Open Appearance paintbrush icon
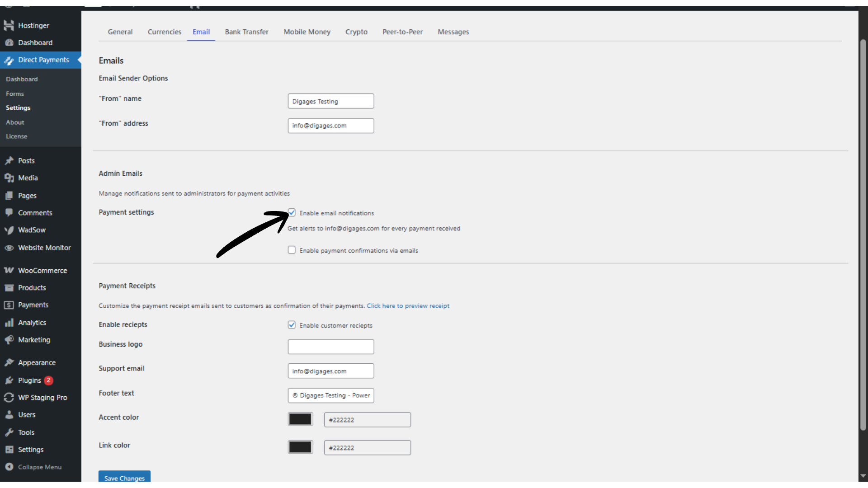Image resolution: width=868 pixels, height=488 pixels. [9, 362]
